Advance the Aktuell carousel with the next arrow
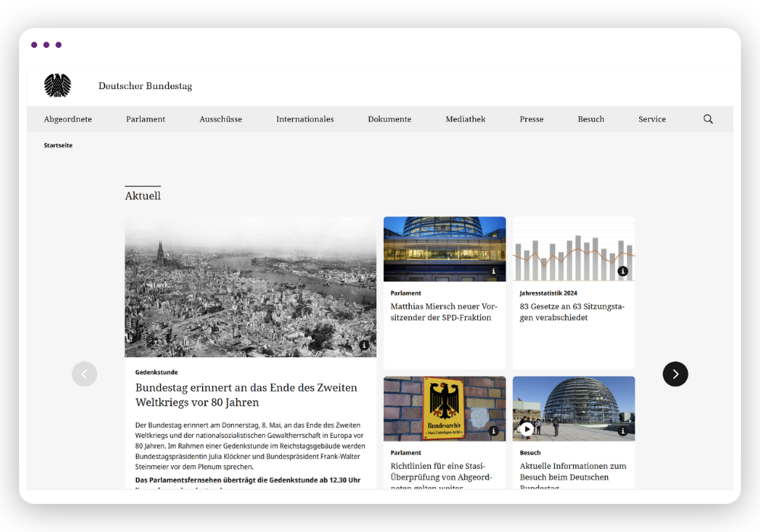Screen dimensions: 760x532 click(675, 374)
